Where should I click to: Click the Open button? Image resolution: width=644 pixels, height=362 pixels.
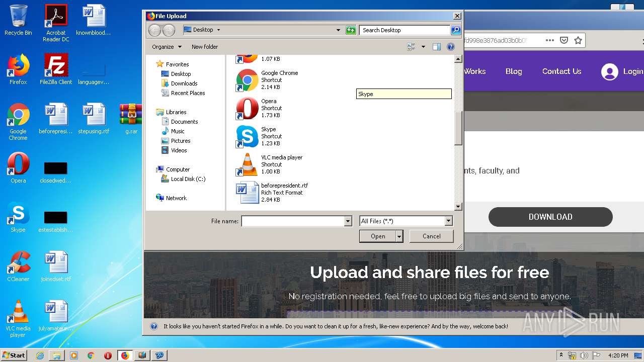[x=378, y=236]
